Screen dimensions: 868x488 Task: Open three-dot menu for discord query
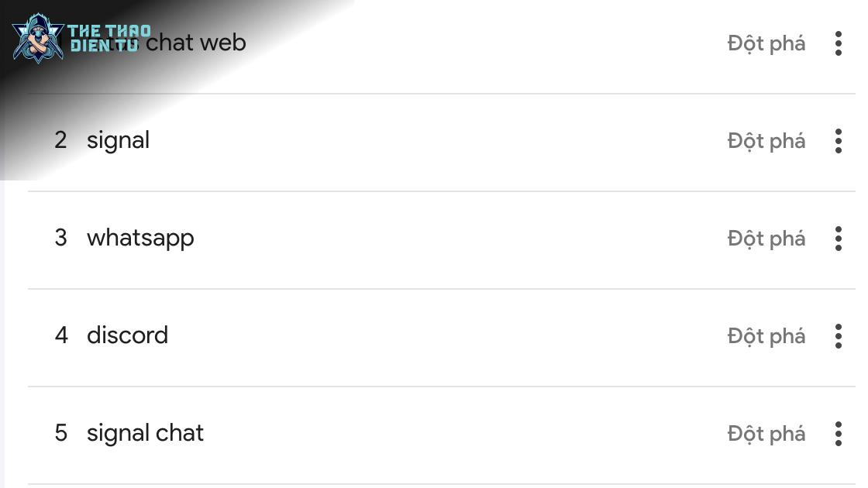(838, 336)
